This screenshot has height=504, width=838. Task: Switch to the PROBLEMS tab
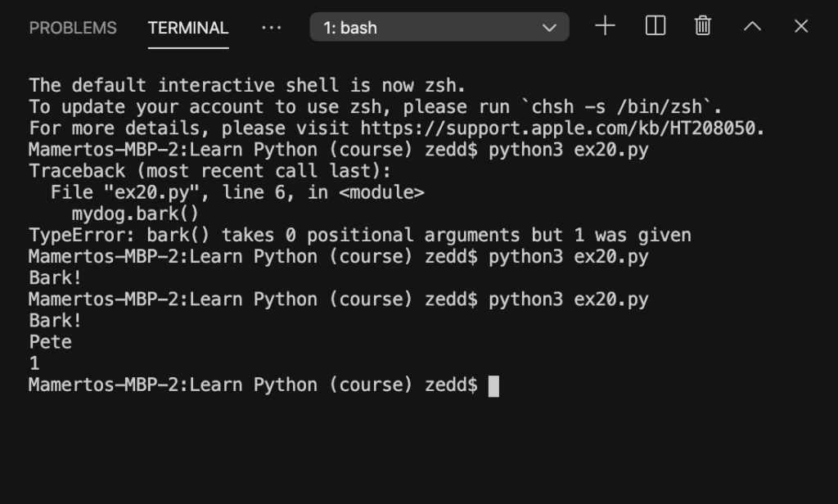click(x=73, y=28)
